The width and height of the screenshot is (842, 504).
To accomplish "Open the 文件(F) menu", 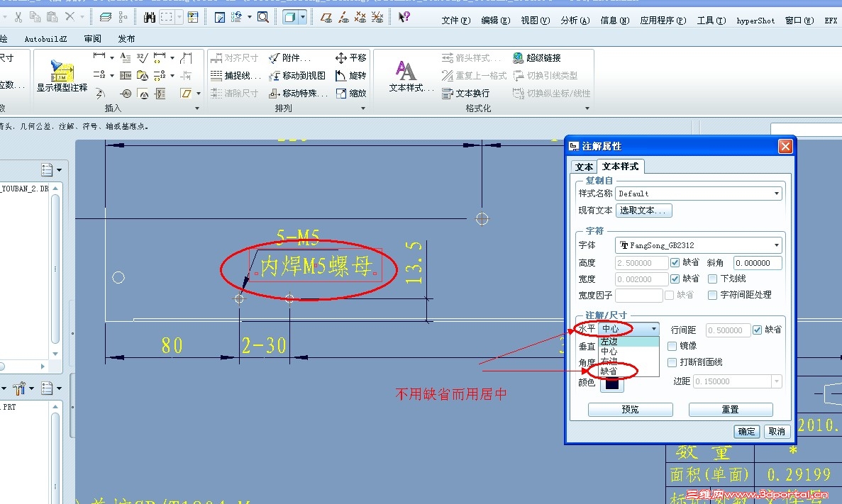I will (456, 21).
